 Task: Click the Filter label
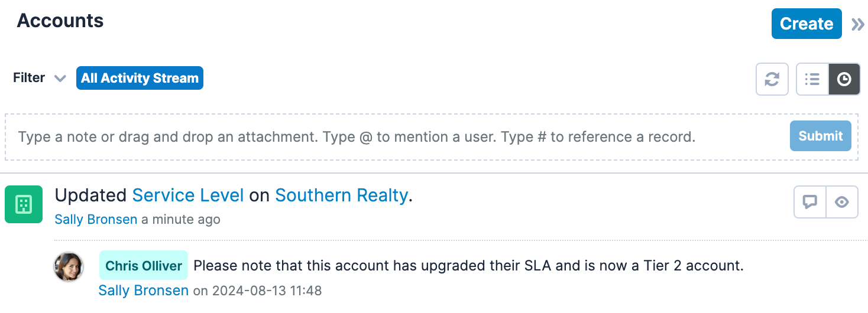(x=29, y=78)
